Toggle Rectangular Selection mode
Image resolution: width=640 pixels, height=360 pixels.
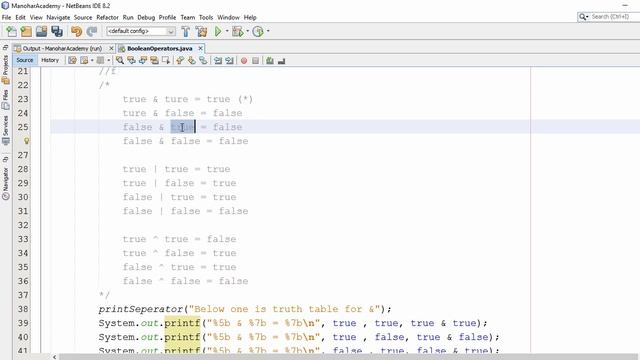166,60
